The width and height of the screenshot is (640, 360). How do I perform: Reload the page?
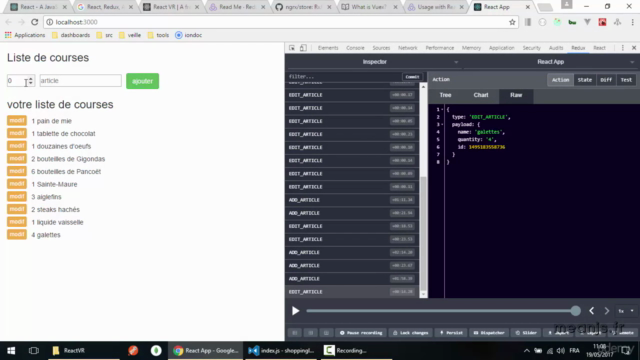[x=35, y=22]
